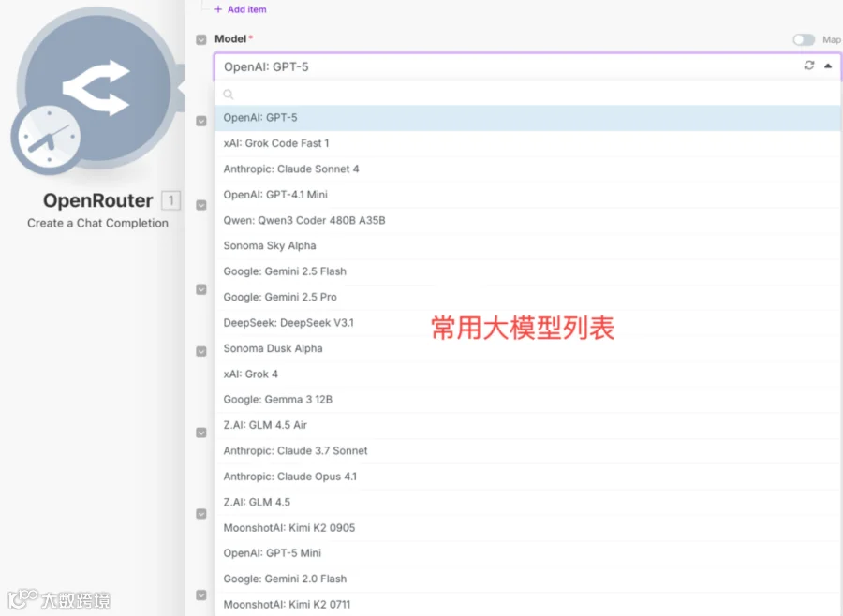Image resolution: width=843 pixels, height=616 pixels.
Task: Select OpenAI: GPT-5 from list
Action: click(527, 118)
